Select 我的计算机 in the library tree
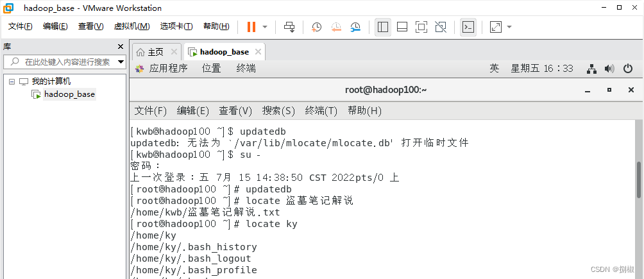Image resolution: width=644 pixels, height=279 pixels. click(51, 81)
